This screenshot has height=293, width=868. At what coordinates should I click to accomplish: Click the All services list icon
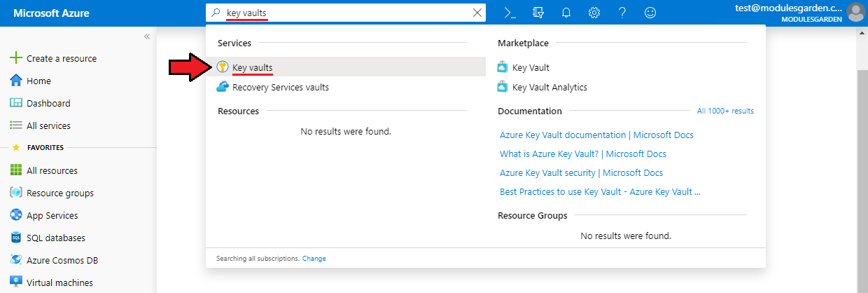pos(16,125)
